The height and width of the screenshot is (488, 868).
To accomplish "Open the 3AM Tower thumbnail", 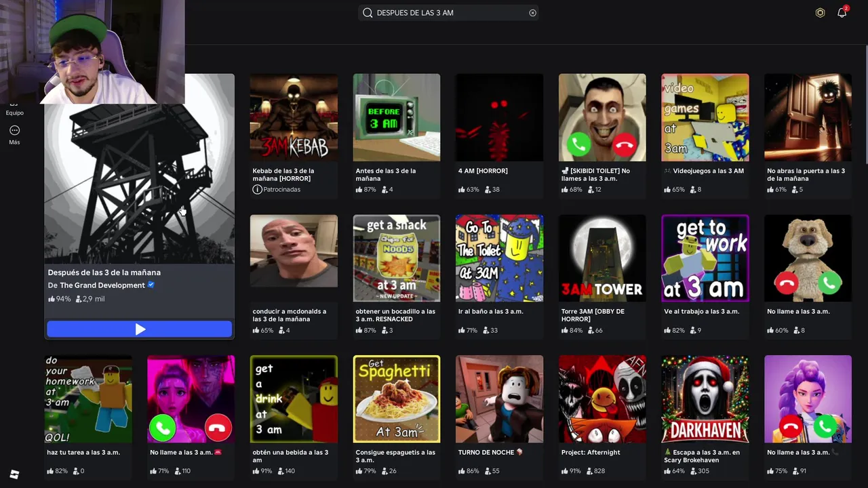I will (x=602, y=258).
